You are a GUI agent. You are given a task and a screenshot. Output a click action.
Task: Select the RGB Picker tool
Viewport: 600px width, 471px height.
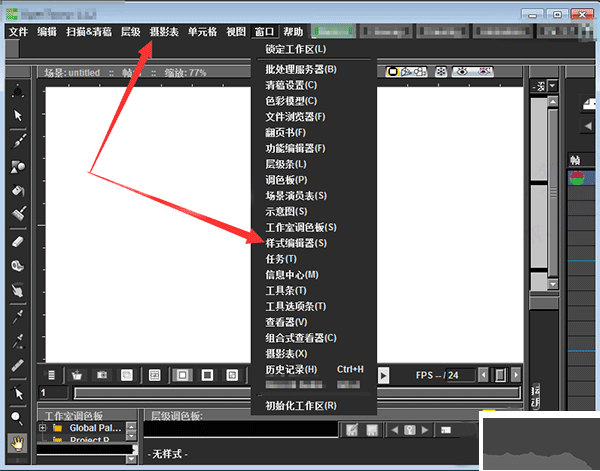click(18, 341)
